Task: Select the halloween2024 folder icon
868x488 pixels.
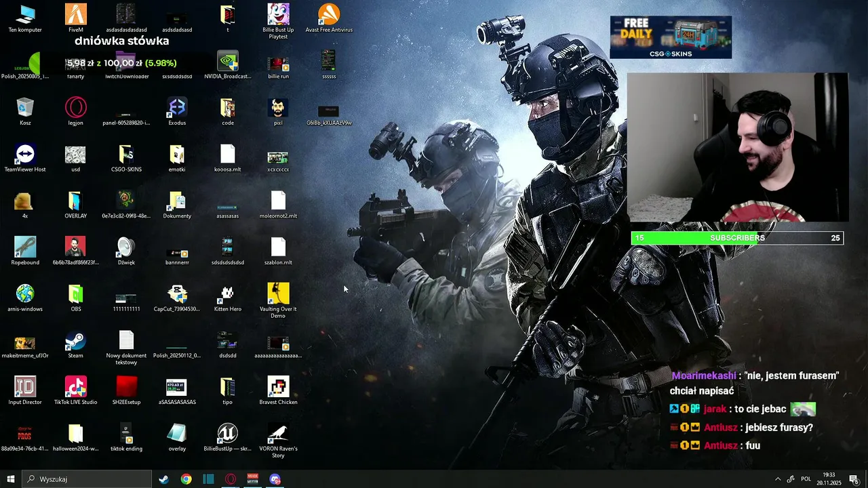Action: (76, 437)
